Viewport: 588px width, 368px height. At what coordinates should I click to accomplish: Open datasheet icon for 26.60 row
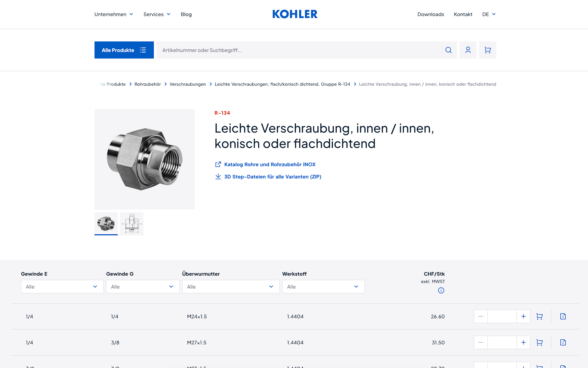(563, 316)
